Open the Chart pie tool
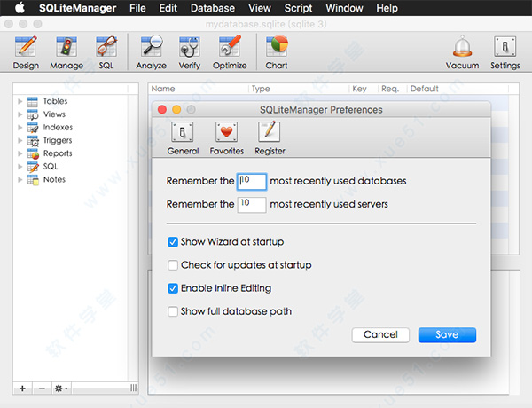 (x=277, y=52)
